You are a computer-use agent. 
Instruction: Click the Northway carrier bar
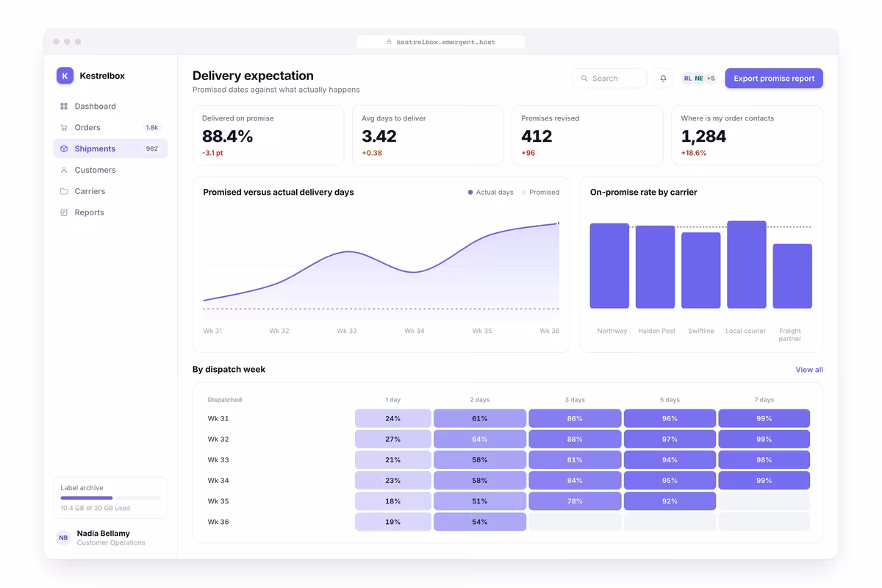(609, 266)
